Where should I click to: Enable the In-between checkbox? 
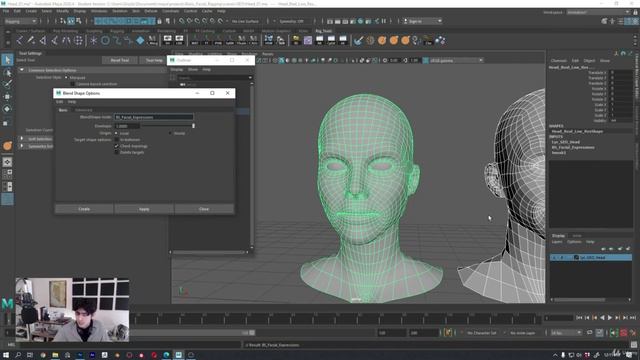[116, 140]
